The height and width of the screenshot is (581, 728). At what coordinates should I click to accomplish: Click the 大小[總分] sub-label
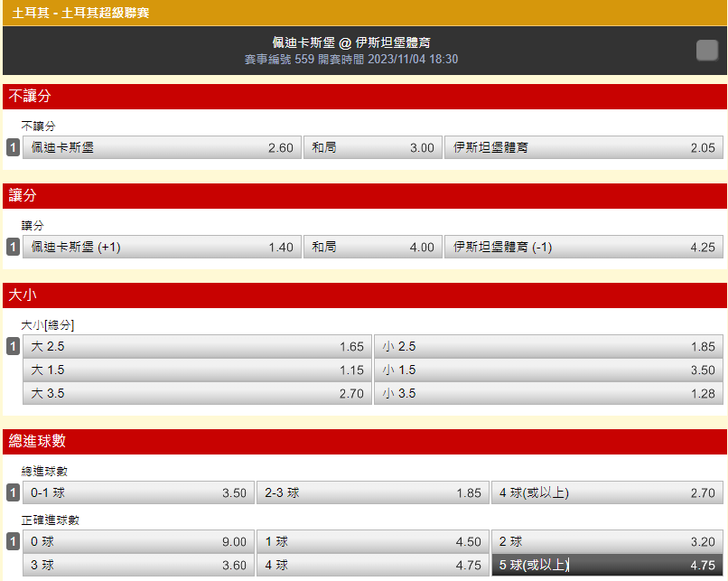[x=47, y=325]
